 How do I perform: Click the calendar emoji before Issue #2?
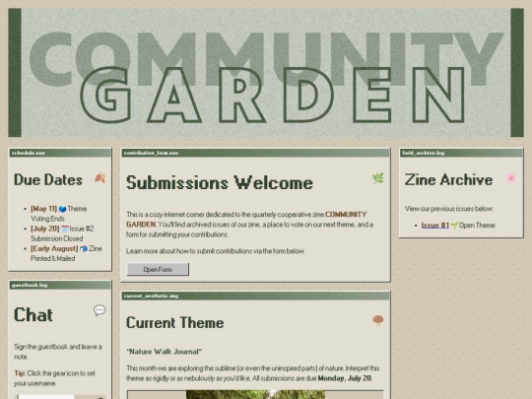coord(65,229)
